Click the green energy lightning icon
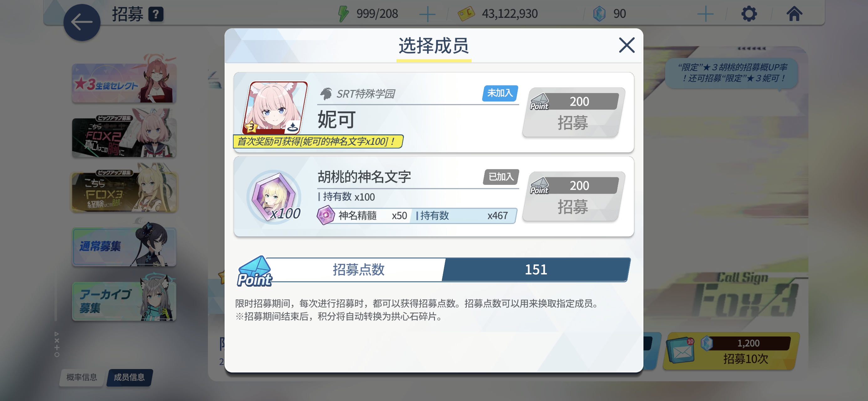This screenshot has width=868, height=401. pyautogui.click(x=344, y=14)
